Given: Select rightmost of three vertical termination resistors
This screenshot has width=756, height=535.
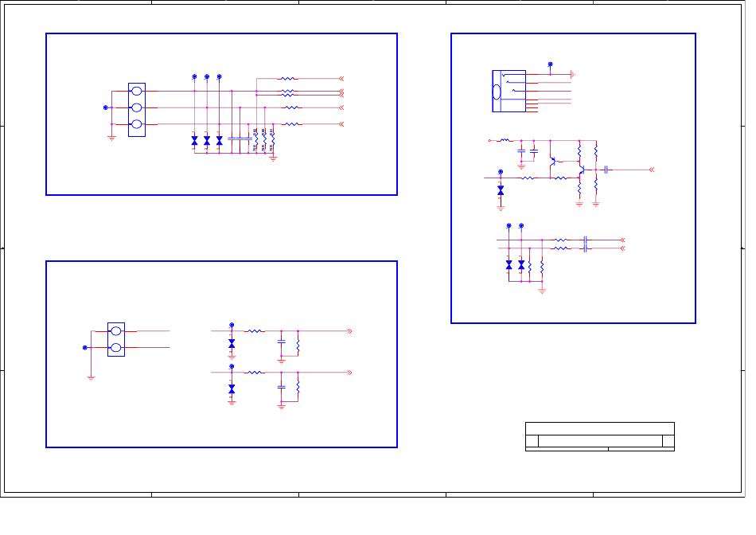Looking at the screenshot, I should (273, 139).
